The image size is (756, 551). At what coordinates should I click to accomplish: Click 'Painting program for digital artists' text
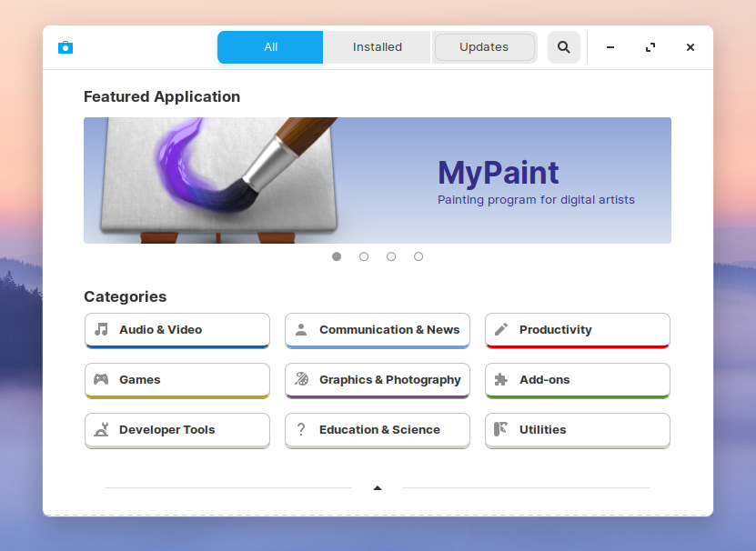[536, 200]
